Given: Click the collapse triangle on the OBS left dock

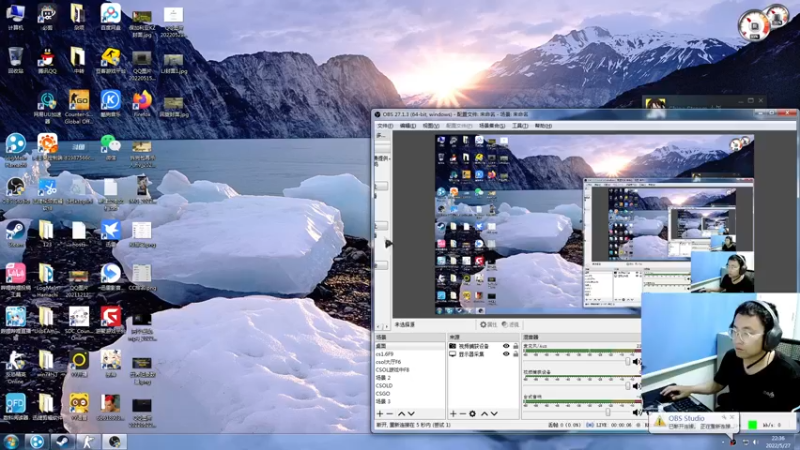Looking at the screenshot, I should [x=389, y=244].
